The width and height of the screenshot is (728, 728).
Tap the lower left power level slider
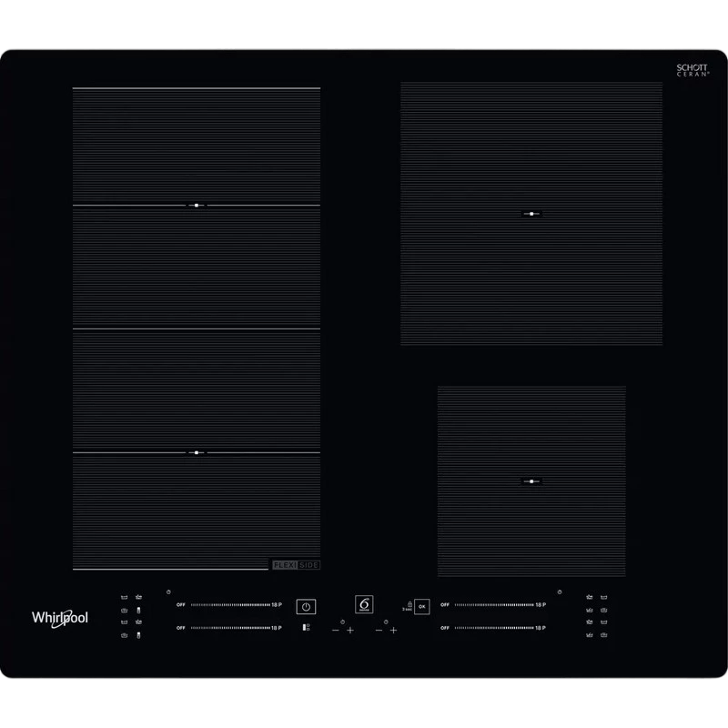point(230,628)
